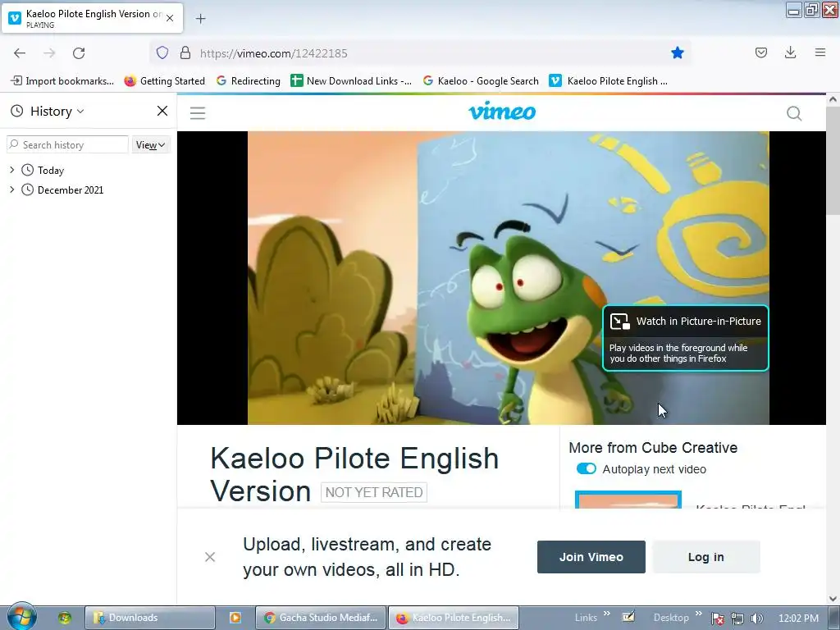Expand the Links toolbar chevron
840x630 pixels.
point(607,614)
